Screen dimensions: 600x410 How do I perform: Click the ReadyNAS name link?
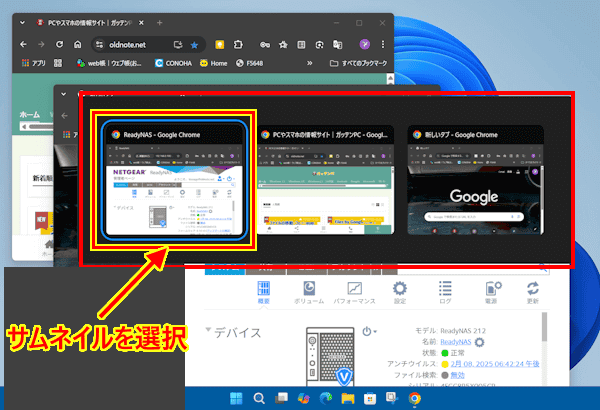click(x=455, y=342)
